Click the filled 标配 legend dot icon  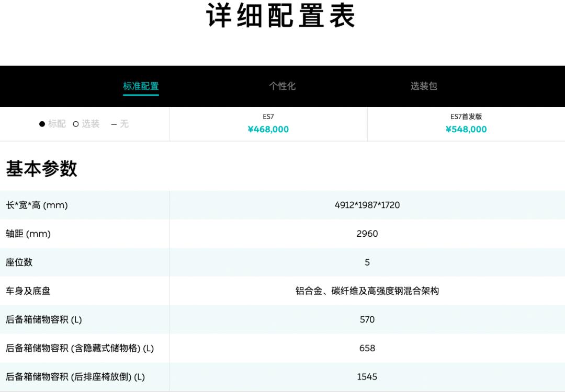41,124
